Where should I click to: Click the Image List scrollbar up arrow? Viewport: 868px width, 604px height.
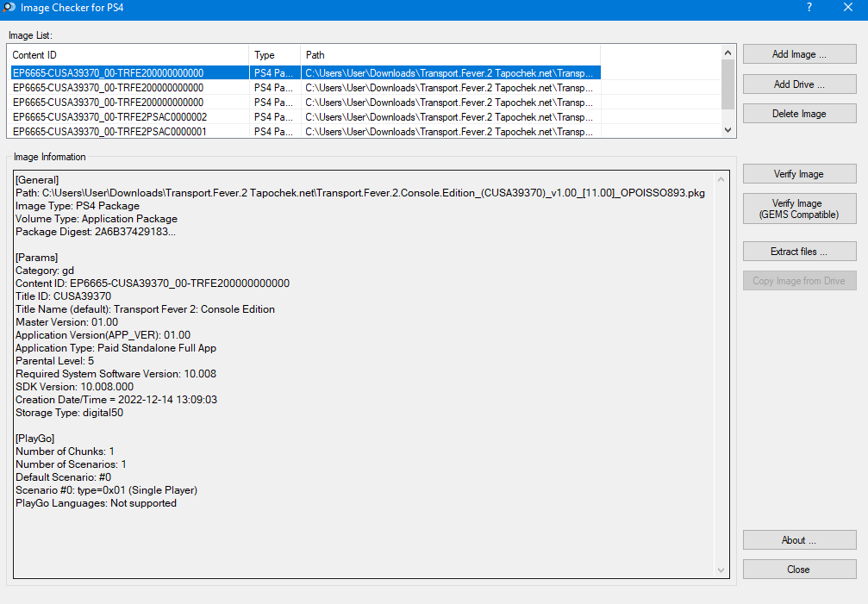coord(728,53)
